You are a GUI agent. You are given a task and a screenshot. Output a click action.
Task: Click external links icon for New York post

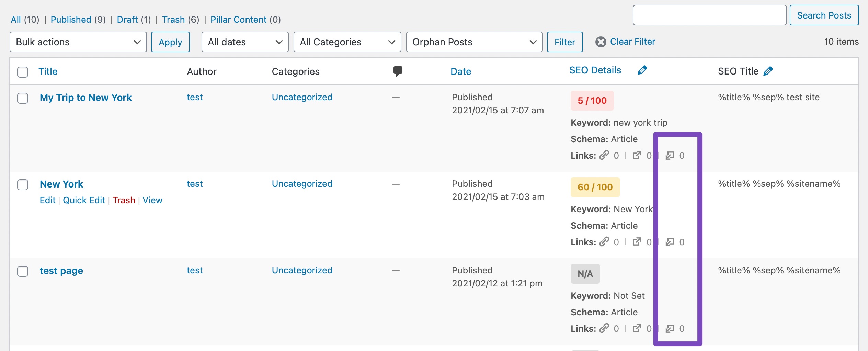coord(637,242)
